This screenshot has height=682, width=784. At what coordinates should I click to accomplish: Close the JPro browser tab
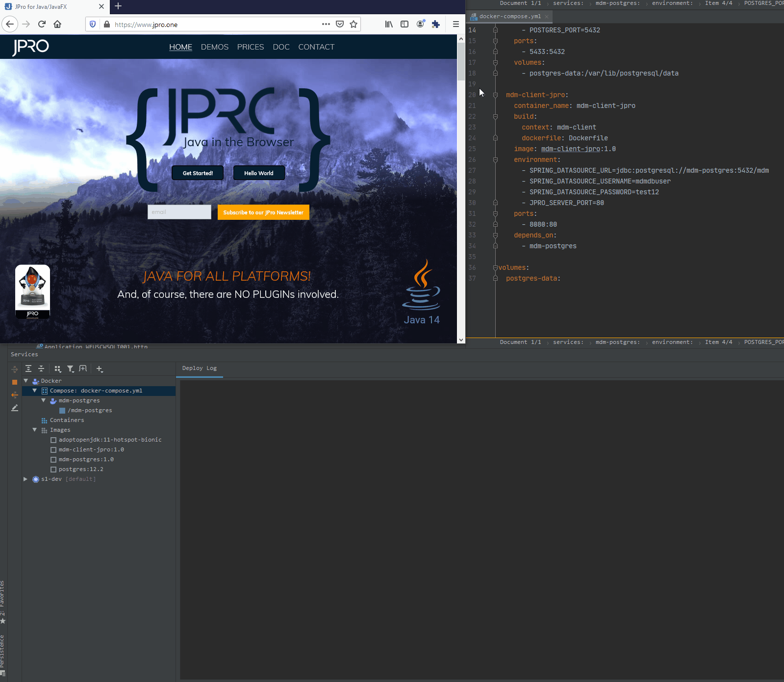click(101, 7)
